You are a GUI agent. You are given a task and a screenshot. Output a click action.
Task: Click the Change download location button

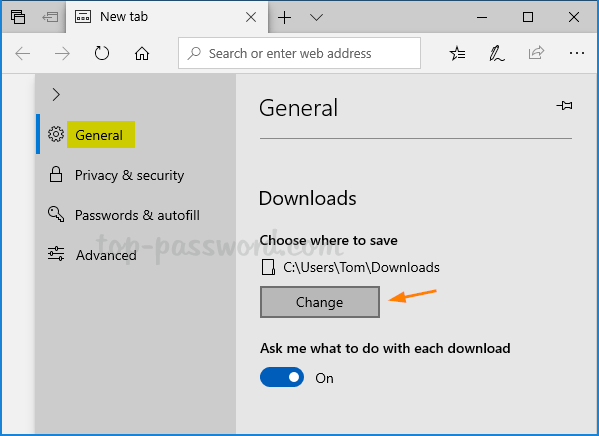pyautogui.click(x=320, y=302)
